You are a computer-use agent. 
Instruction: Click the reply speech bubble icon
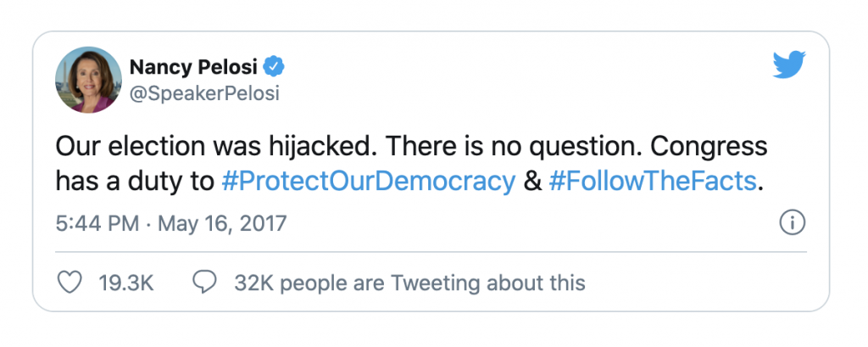(204, 282)
